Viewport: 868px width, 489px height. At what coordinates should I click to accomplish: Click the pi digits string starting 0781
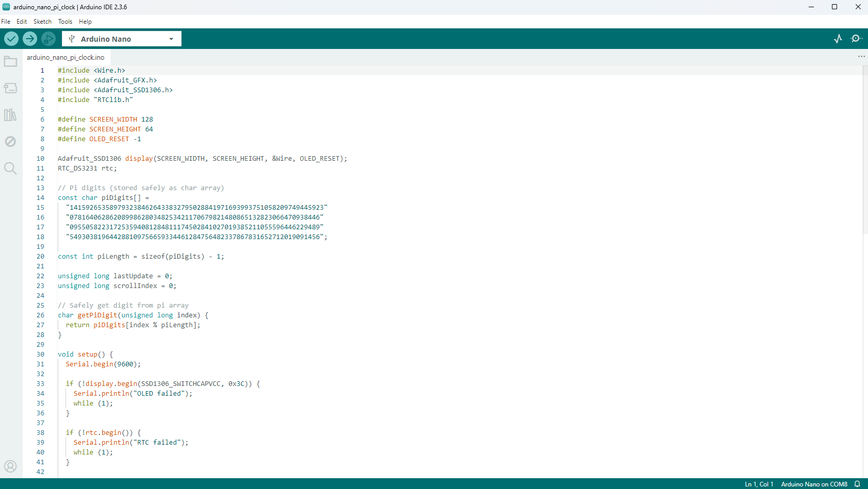pos(194,217)
